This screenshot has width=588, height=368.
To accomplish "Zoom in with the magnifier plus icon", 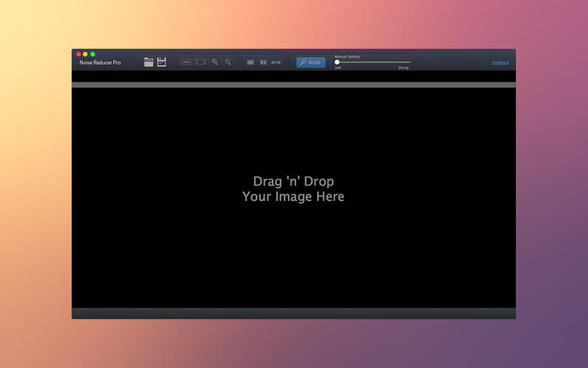I will [215, 62].
